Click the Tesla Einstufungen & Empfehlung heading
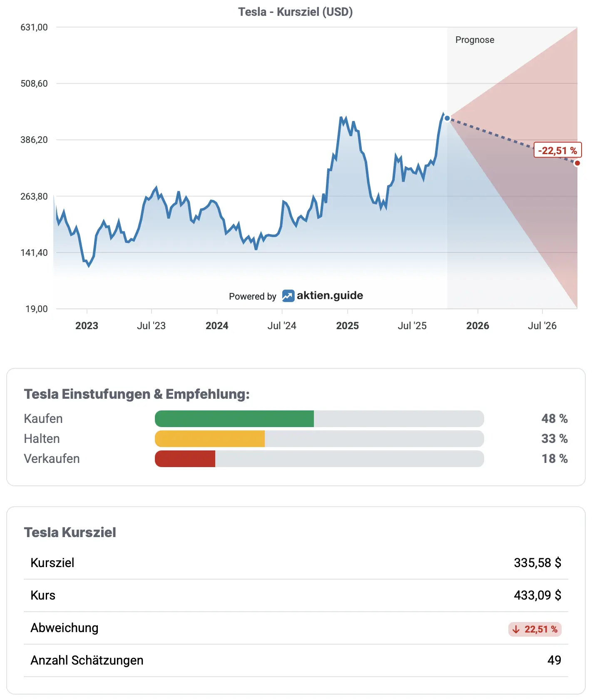The height and width of the screenshot is (700, 592). point(137,394)
